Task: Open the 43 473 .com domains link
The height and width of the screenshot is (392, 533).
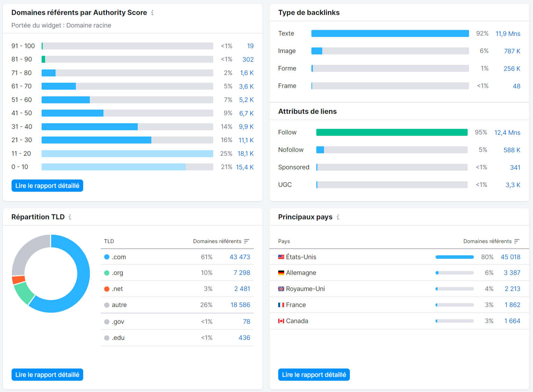Action: coord(240,257)
